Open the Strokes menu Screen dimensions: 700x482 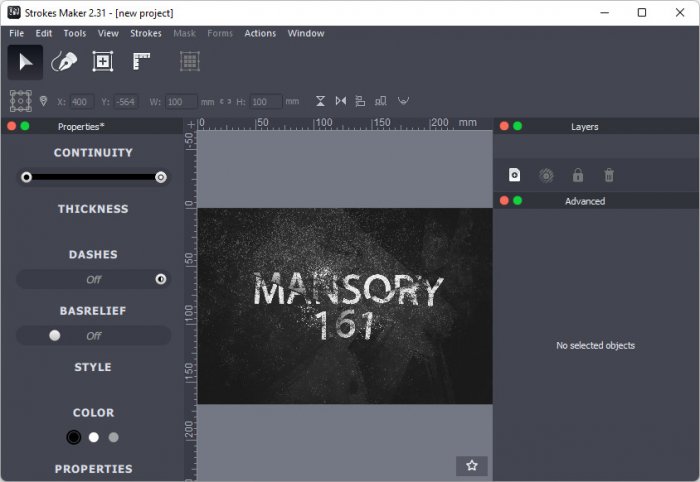[x=145, y=33]
